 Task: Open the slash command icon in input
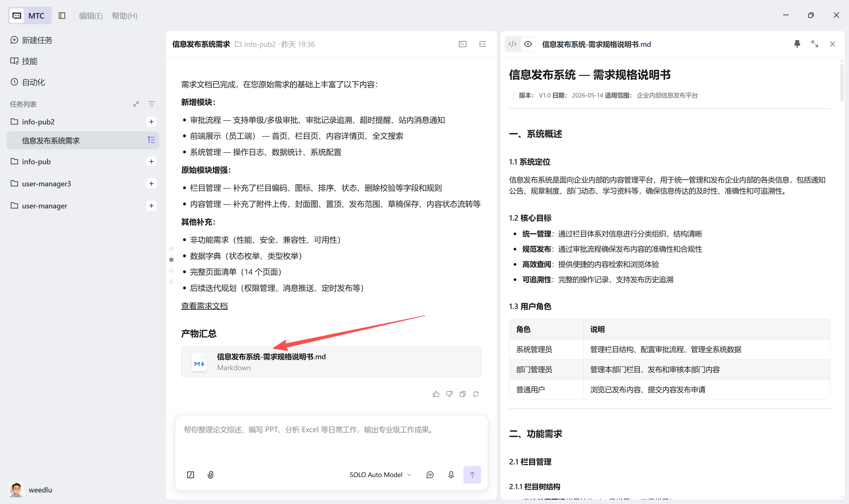[x=191, y=475]
